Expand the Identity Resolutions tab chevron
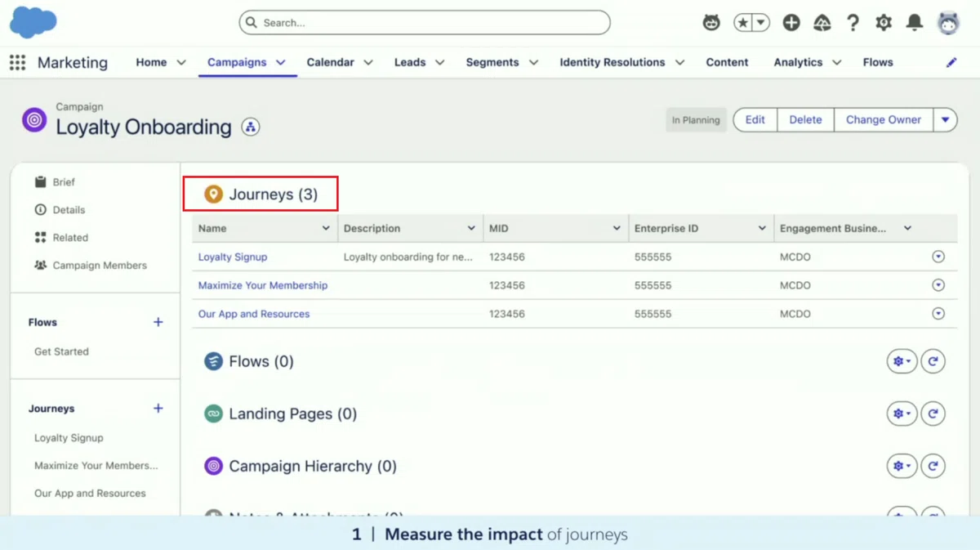Screen dimensions: 980x550 point(679,62)
